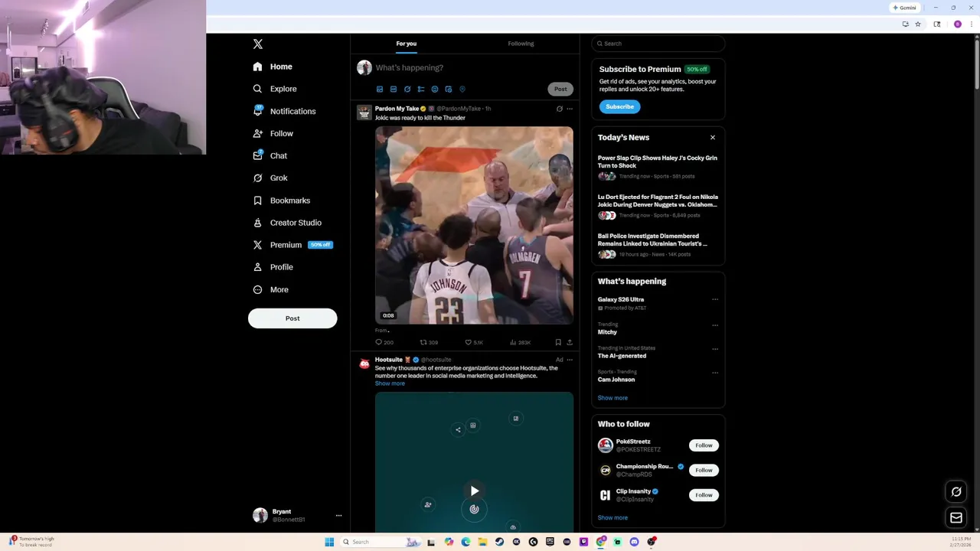The height and width of the screenshot is (551, 980).
Task: Follow the Clip Insanity account
Action: tap(704, 495)
